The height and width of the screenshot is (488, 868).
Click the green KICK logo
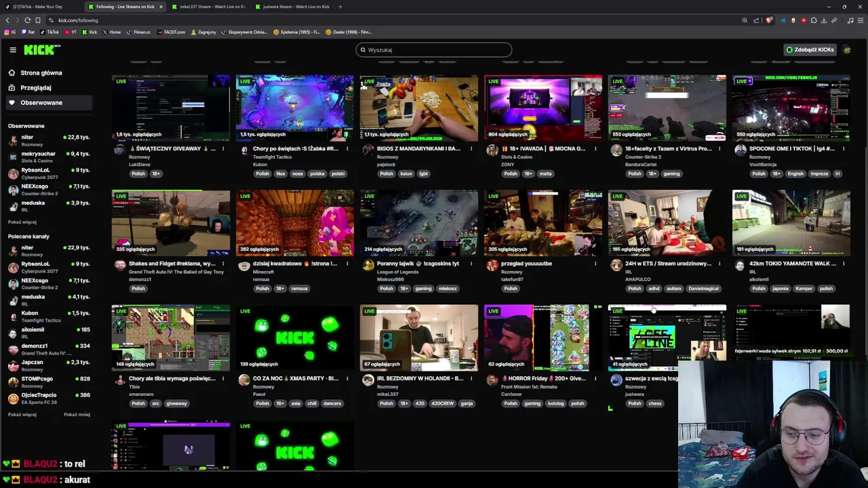pyautogui.click(x=41, y=49)
